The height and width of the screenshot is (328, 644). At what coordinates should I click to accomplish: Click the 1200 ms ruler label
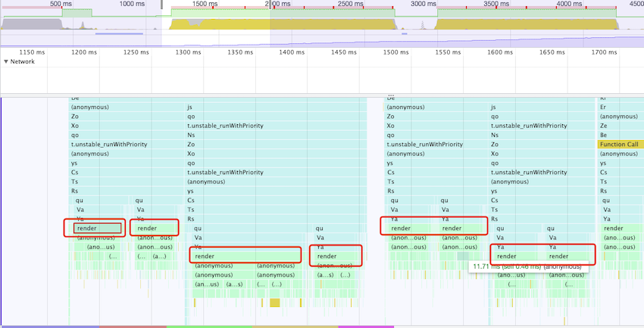click(84, 52)
